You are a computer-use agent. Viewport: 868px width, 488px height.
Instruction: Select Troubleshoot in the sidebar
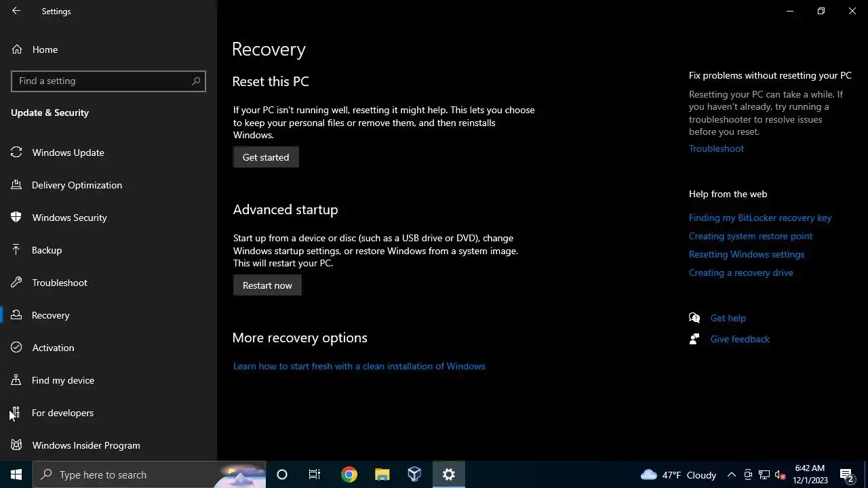108,283
